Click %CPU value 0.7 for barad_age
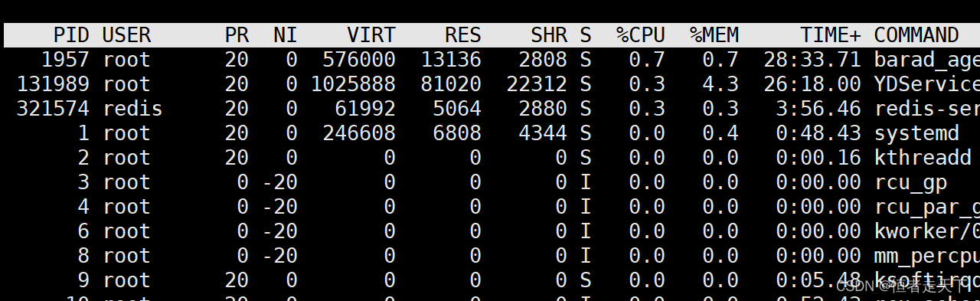This screenshot has height=301, width=980. coord(647,60)
